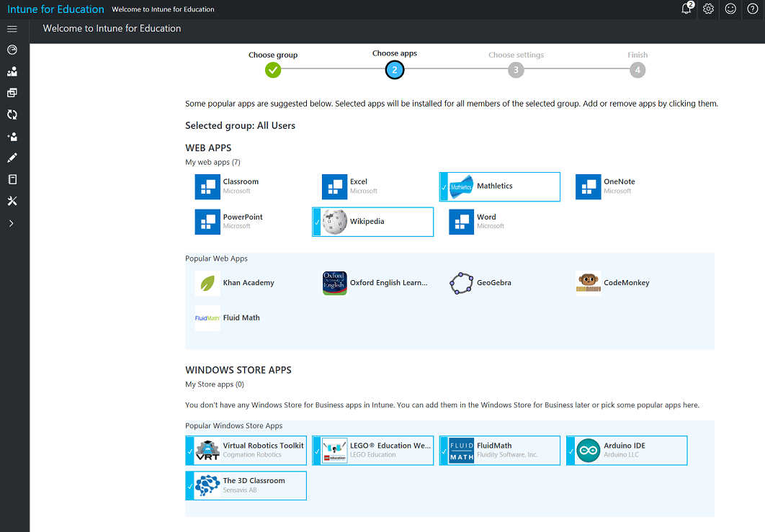Viewport: 765px width, 532px height.
Task: Select the Word web app icon
Action: (x=462, y=222)
